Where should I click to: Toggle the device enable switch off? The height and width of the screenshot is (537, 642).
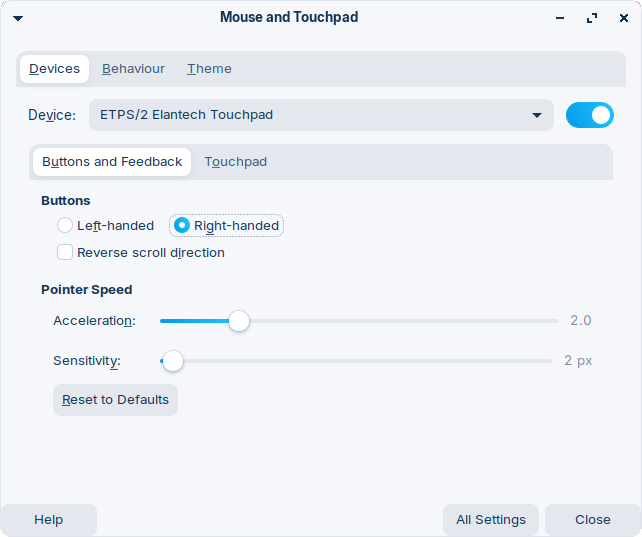590,115
